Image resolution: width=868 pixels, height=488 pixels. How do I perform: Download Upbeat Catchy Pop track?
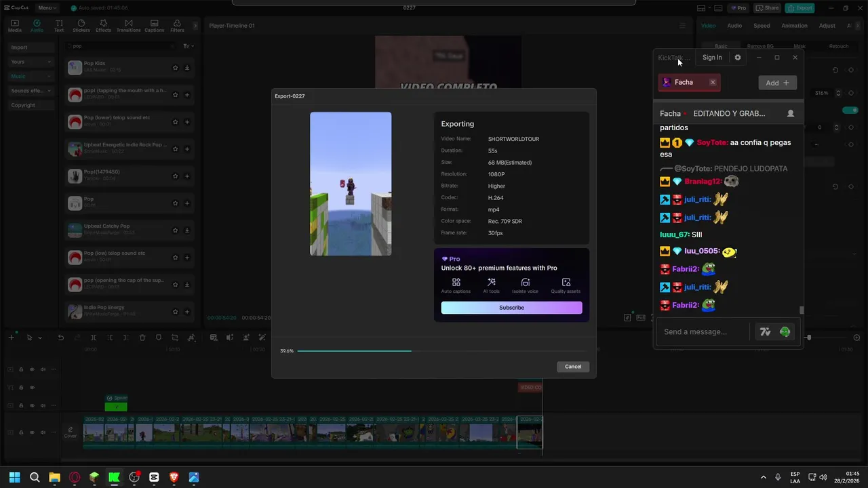[x=187, y=230]
